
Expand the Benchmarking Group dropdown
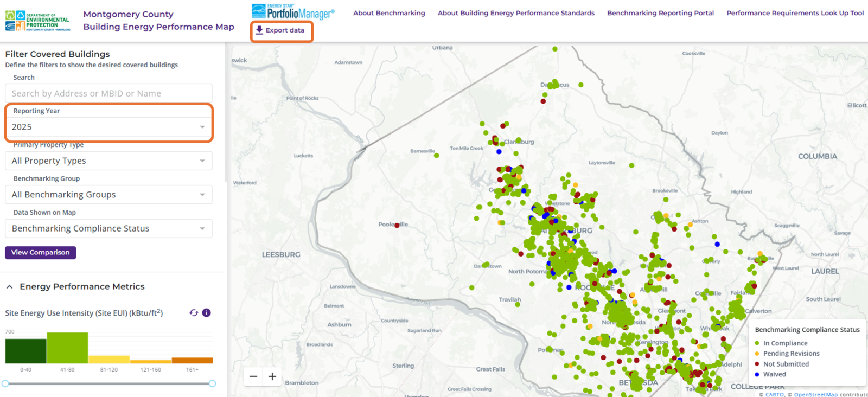[x=108, y=195]
